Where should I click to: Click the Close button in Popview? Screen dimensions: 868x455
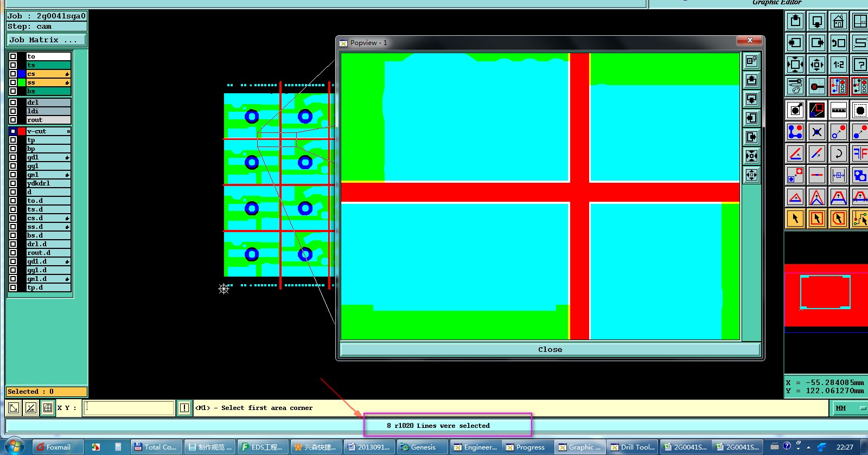coord(550,350)
